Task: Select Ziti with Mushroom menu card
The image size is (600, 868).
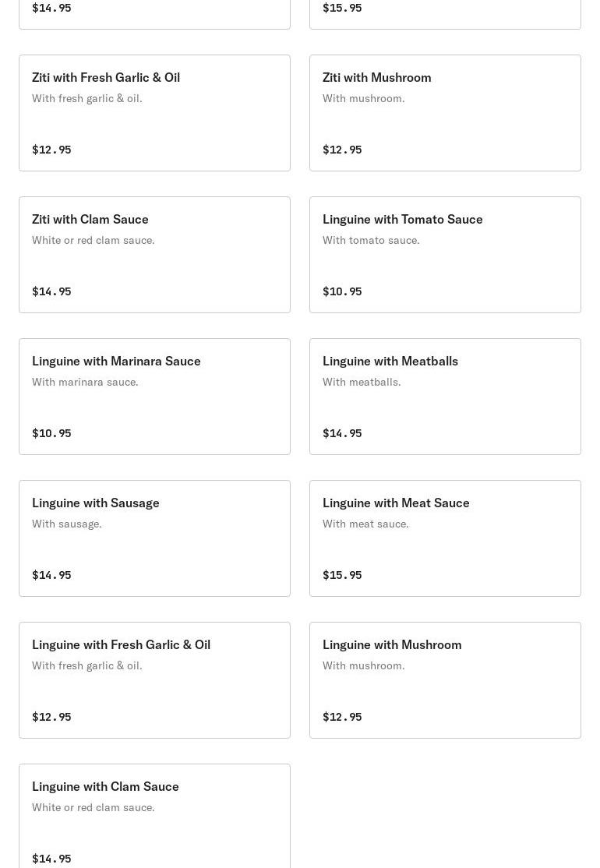Action: tap(445, 113)
